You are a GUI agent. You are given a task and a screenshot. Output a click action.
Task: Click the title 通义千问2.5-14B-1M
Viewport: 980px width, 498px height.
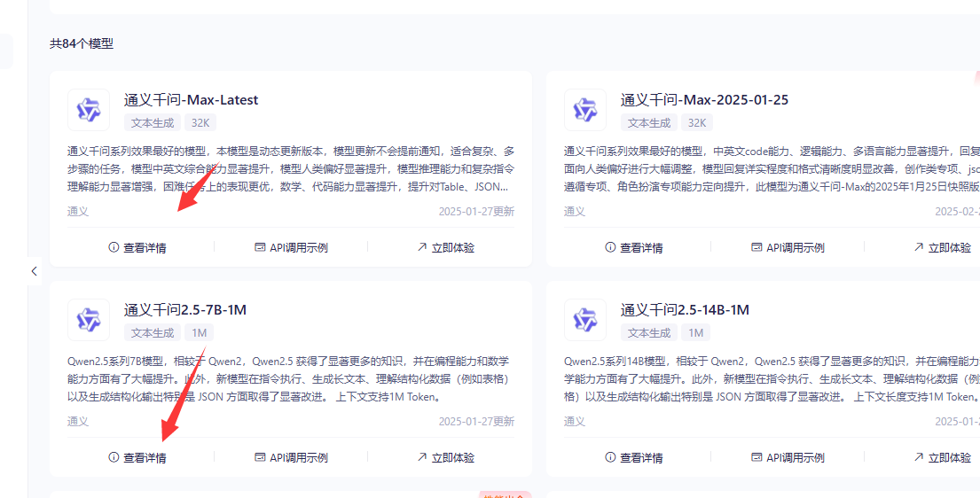[685, 310]
